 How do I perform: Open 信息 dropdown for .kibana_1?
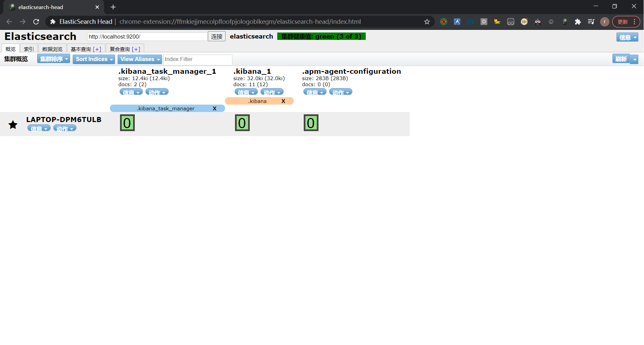[246, 92]
